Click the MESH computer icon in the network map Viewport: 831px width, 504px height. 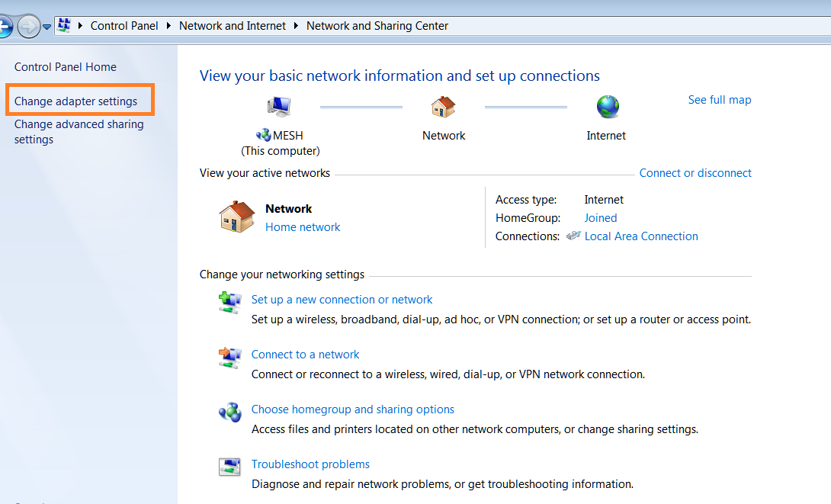click(x=280, y=107)
